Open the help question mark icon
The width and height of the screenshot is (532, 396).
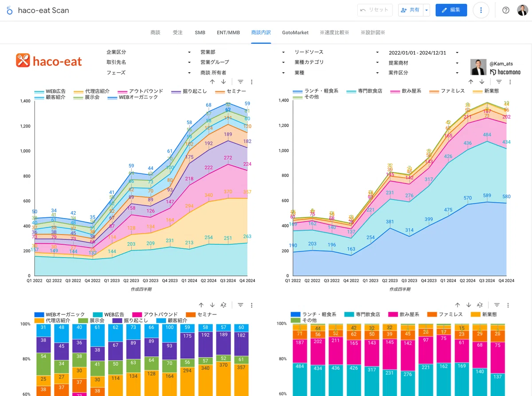506,10
